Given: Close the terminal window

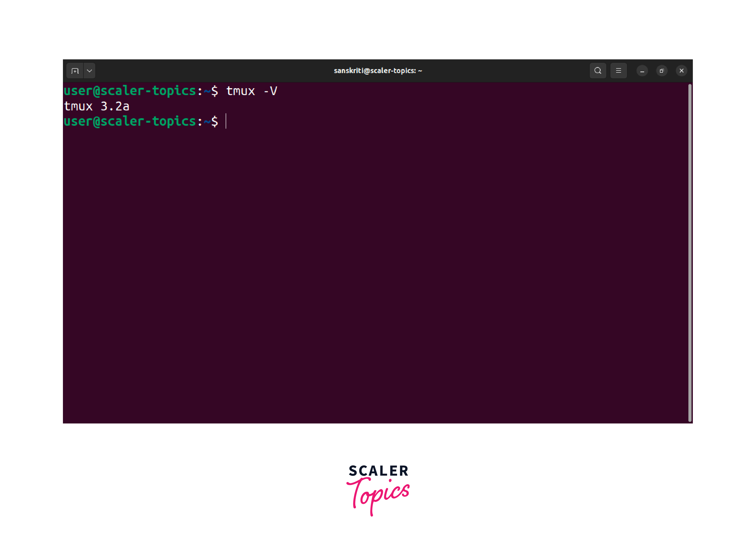Looking at the screenshot, I should point(681,71).
